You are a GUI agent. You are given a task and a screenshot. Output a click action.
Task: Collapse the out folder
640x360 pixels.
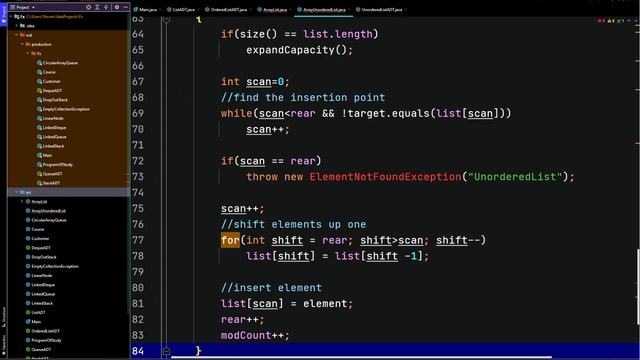pos(17,35)
